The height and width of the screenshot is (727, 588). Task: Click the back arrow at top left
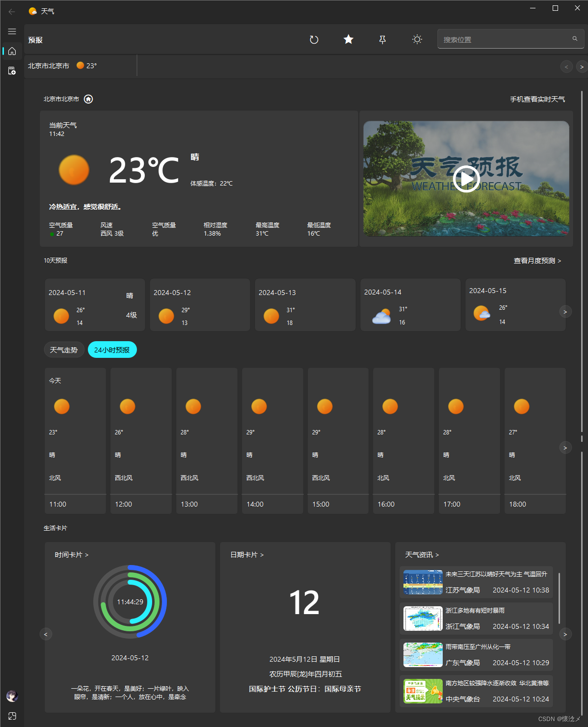click(x=12, y=11)
